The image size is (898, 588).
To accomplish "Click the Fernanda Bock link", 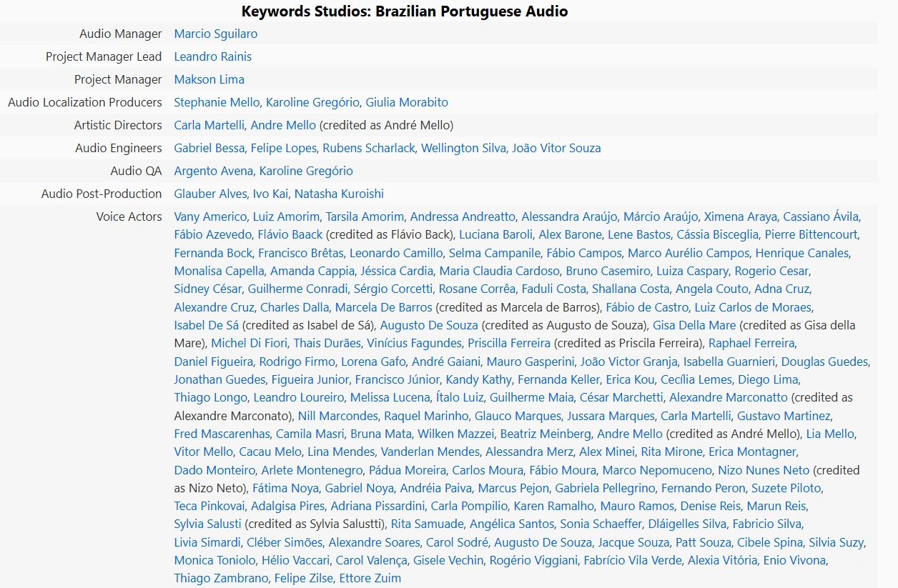I will point(213,253).
